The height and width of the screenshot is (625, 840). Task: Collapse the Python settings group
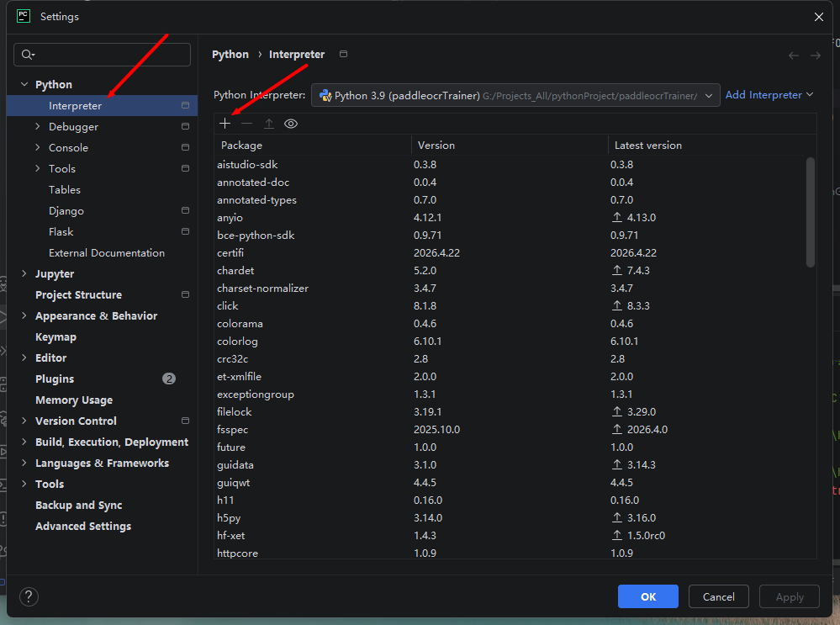24,85
